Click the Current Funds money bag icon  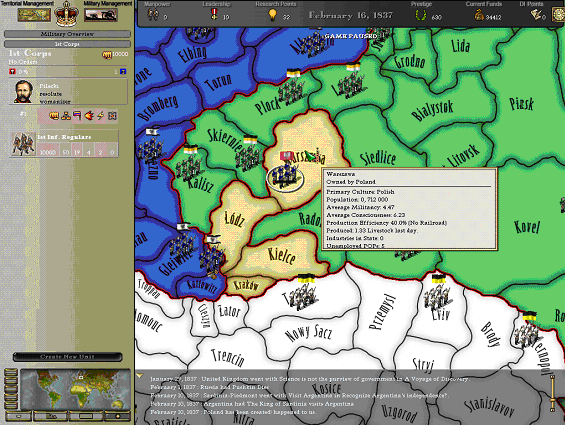[479, 15]
